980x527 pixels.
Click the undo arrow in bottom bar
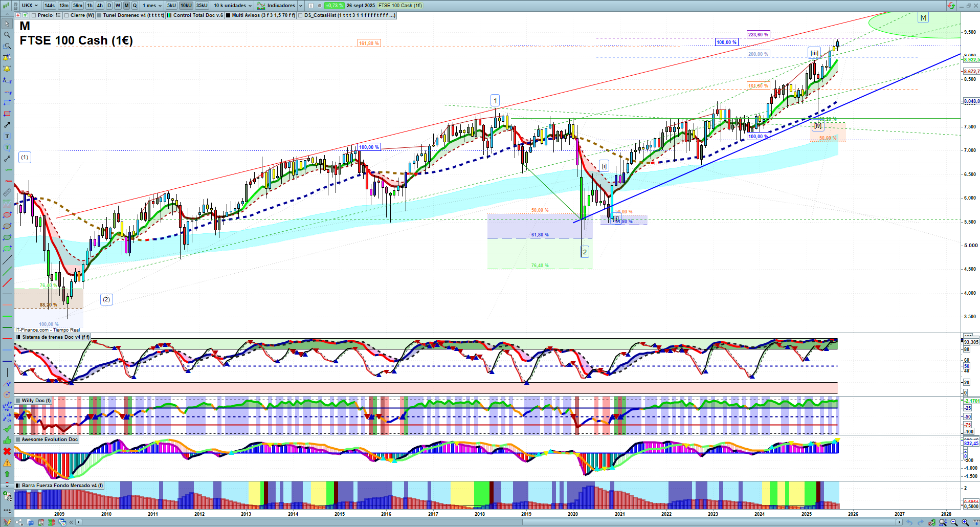(x=909, y=522)
